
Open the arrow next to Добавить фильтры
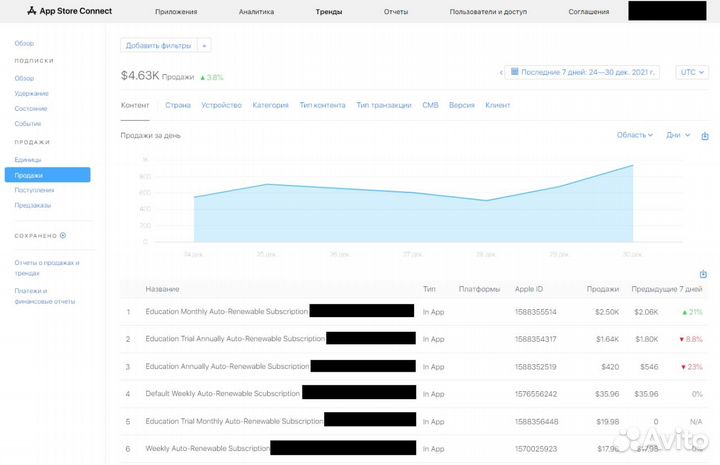pyautogui.click(x=204, y=45)
